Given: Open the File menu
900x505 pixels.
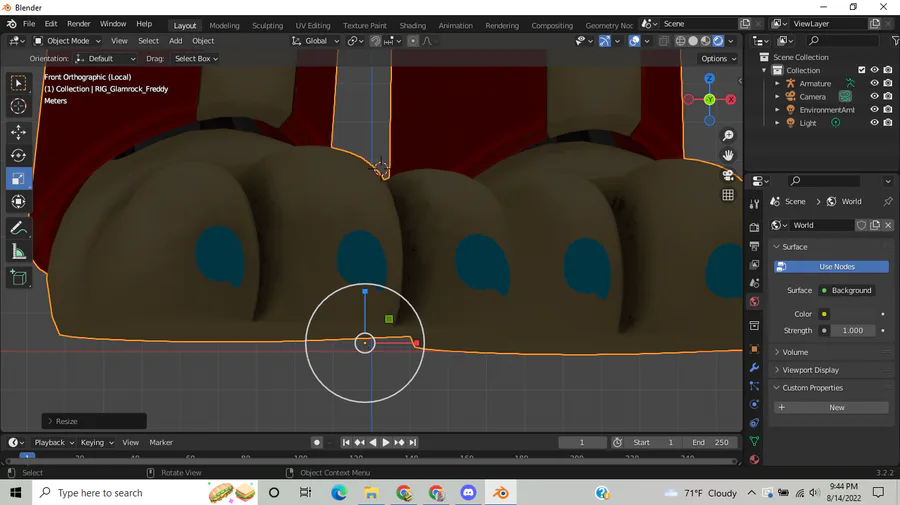Looking at the screenshot, I should pyautogui.click(x=29, y=24).
